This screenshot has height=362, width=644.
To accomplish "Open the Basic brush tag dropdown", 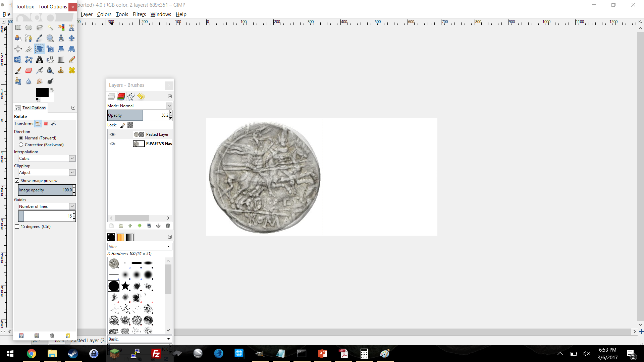I will [140, 339].
